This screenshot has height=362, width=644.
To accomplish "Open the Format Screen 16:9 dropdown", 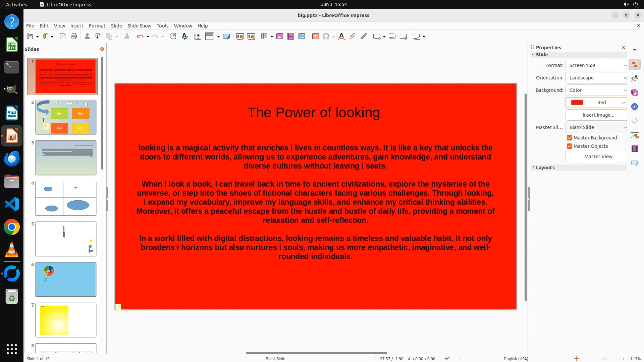I will (x=596, y=65).
